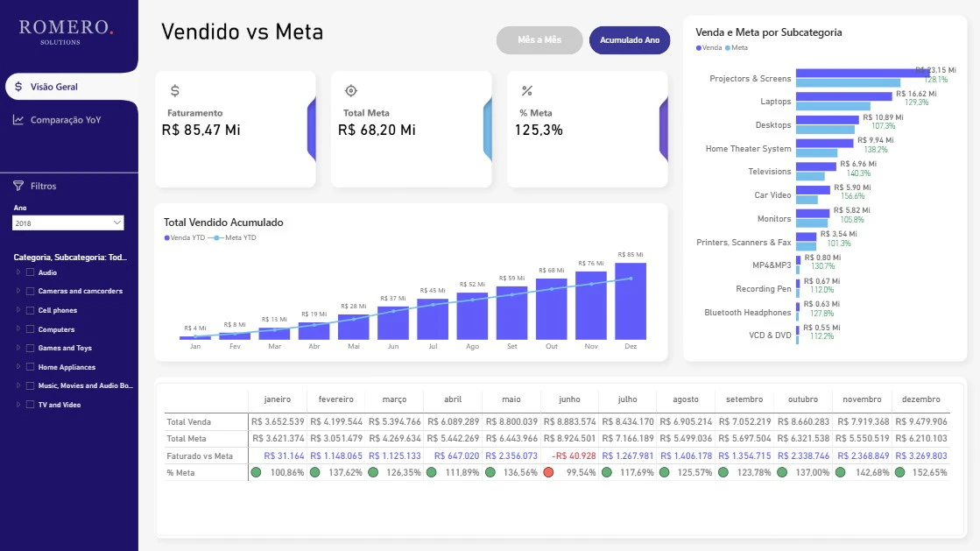
Task: Click the Total Venda row header
Action: point(189,421)
